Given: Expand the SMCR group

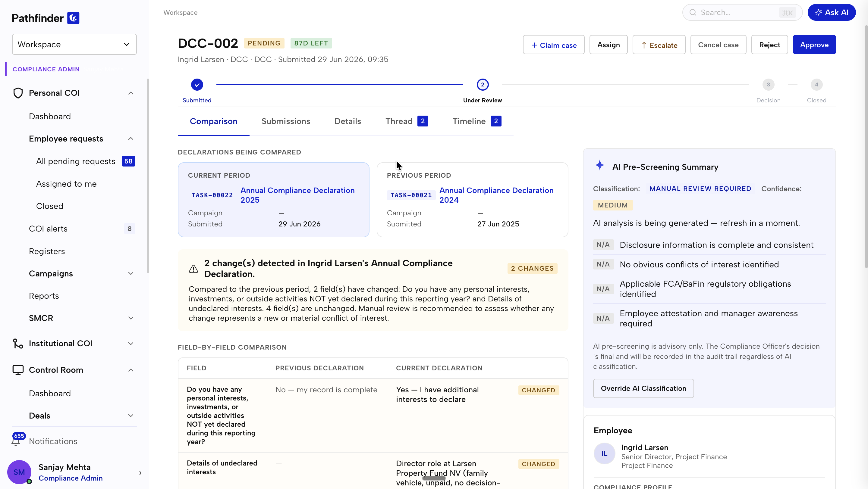Looking at the screenshot, I should coord(131,318).
